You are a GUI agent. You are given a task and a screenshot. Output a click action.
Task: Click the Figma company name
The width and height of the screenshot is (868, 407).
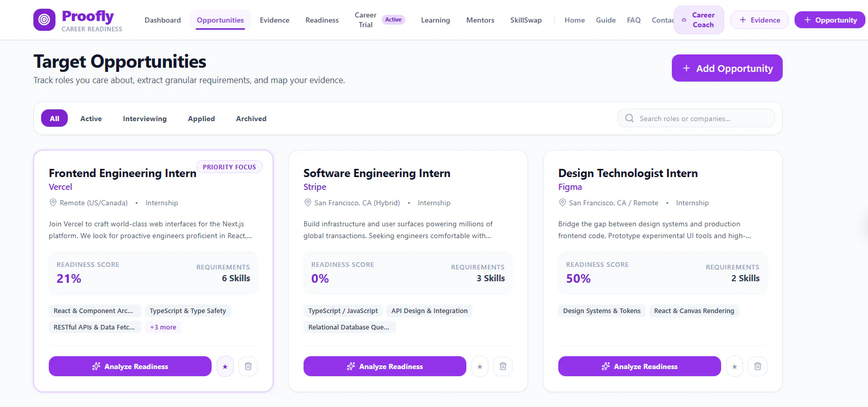[570, 187]
